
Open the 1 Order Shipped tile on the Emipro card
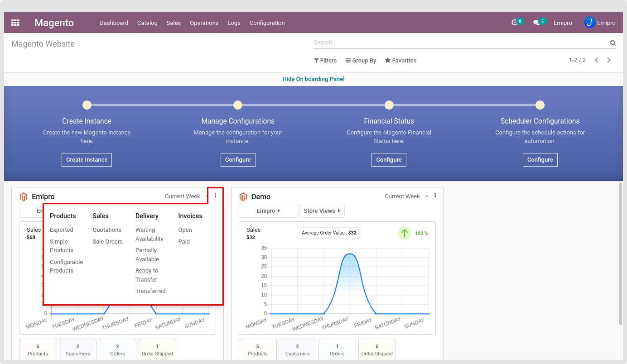coord(157,350)
